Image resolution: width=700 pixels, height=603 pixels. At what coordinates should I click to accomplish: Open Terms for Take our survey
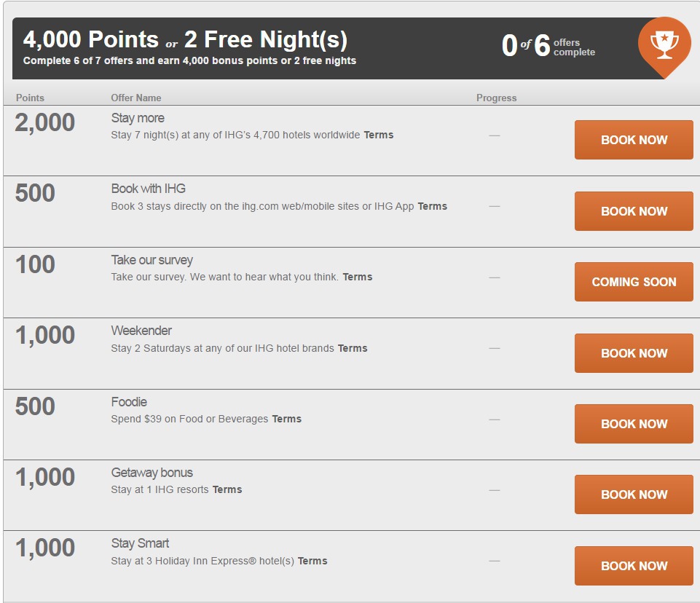(357, 277)
